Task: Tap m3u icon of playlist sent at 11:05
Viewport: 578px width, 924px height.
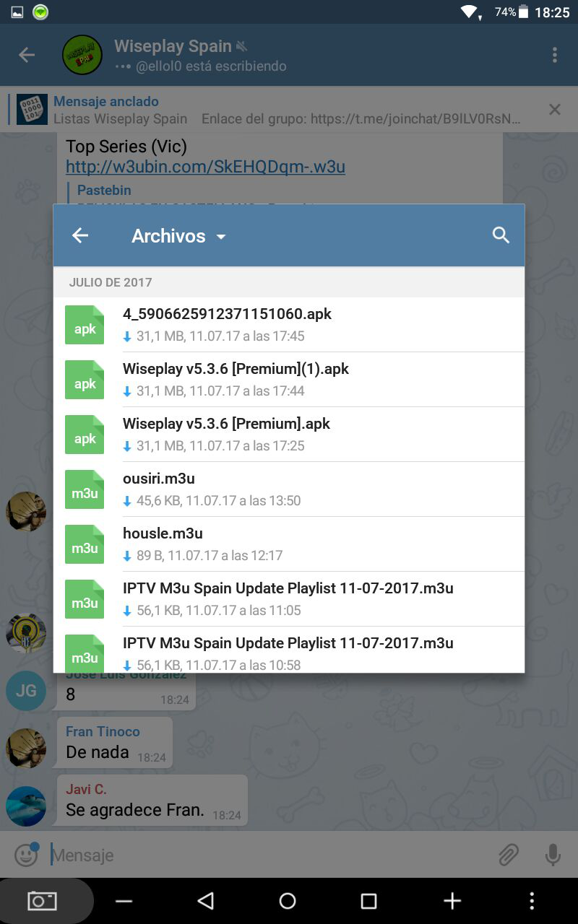Action: coord(85,599)
